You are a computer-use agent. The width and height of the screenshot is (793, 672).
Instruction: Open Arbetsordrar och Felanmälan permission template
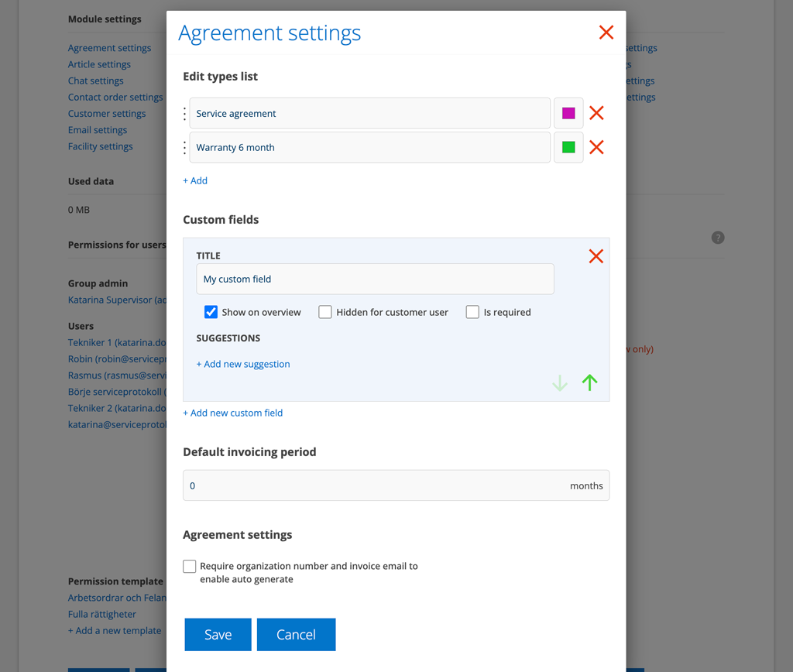[x=117, y=598]
